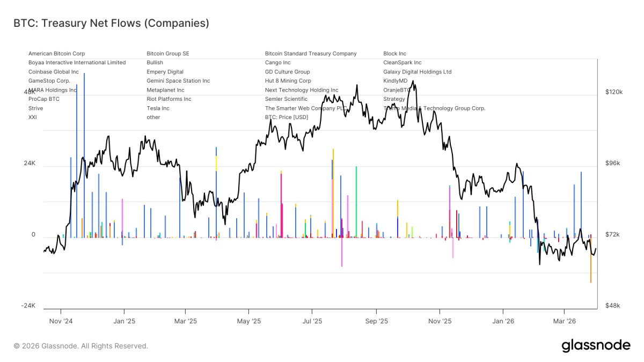
Task: Toggle the 'other' legend entry
Action: [153, 117]
